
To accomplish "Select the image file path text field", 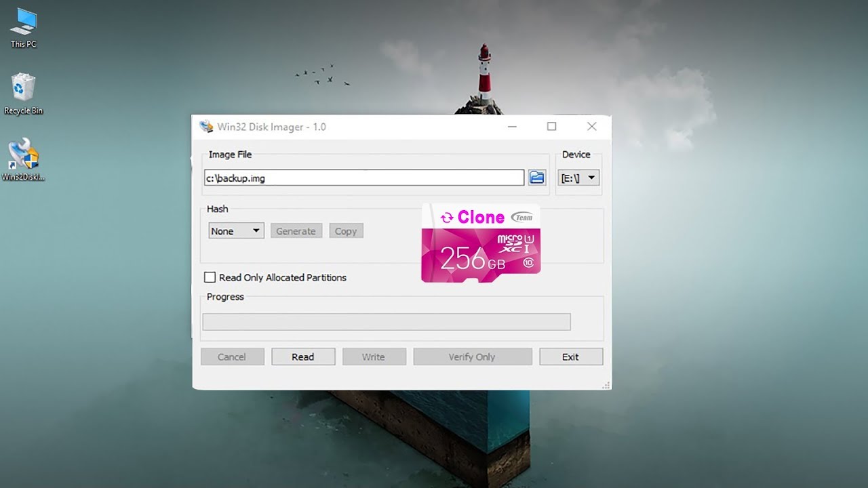I will [x=363, y=177].
